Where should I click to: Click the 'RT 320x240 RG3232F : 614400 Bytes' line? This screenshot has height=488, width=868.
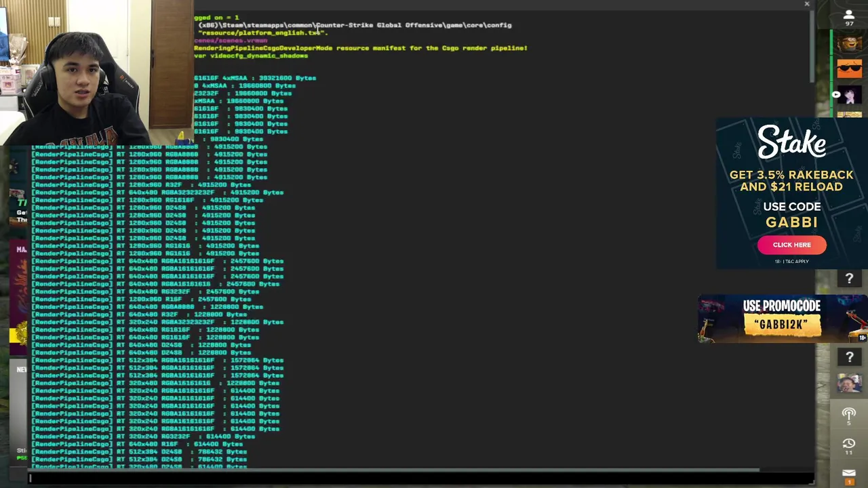pos(144,436)
